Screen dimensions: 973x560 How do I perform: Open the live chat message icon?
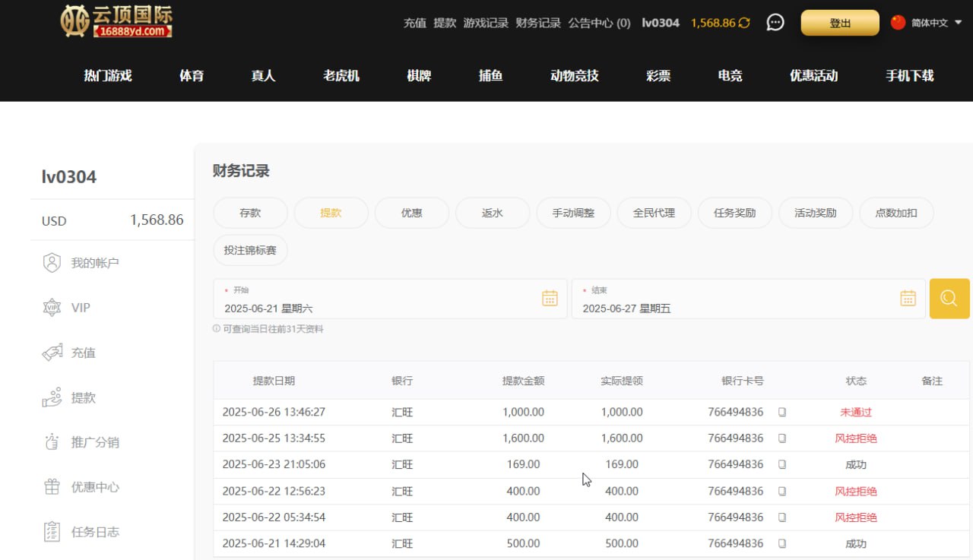(775, 23)
